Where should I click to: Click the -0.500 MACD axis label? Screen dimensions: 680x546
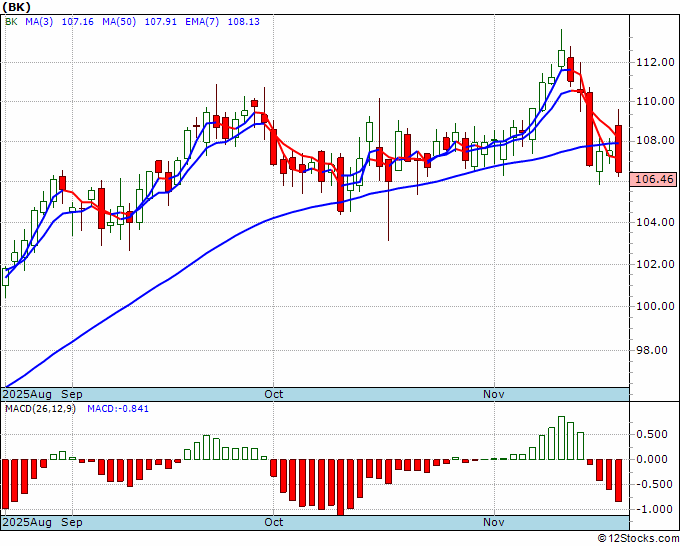click(652, 484)
